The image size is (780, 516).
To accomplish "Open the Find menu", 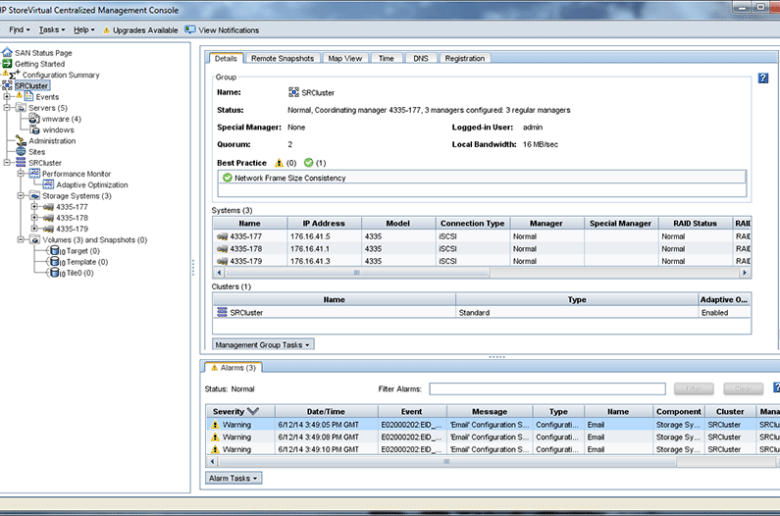I will coord(19,30).
